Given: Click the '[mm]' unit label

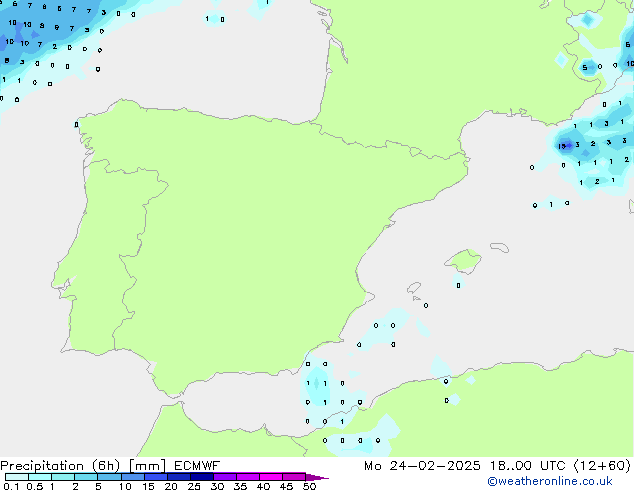Looking at the screenshot, I should coord(147,466).
